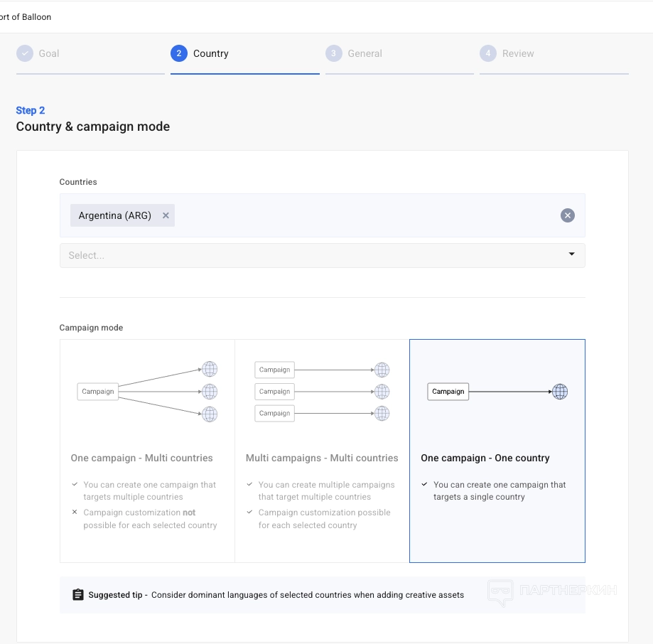The width and height of the screenshot is (653, 644).
Task: Click the Select... countries input field
Action: tap(306, 255)
